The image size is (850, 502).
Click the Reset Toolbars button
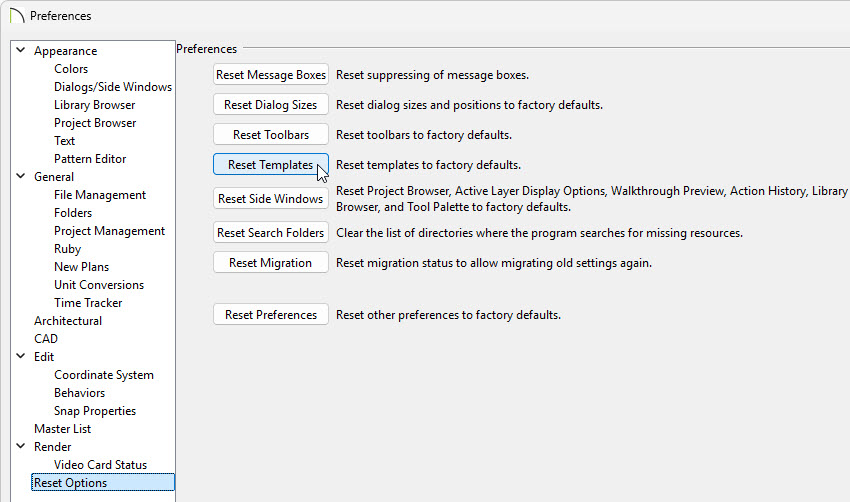click(x=271, y=134)
